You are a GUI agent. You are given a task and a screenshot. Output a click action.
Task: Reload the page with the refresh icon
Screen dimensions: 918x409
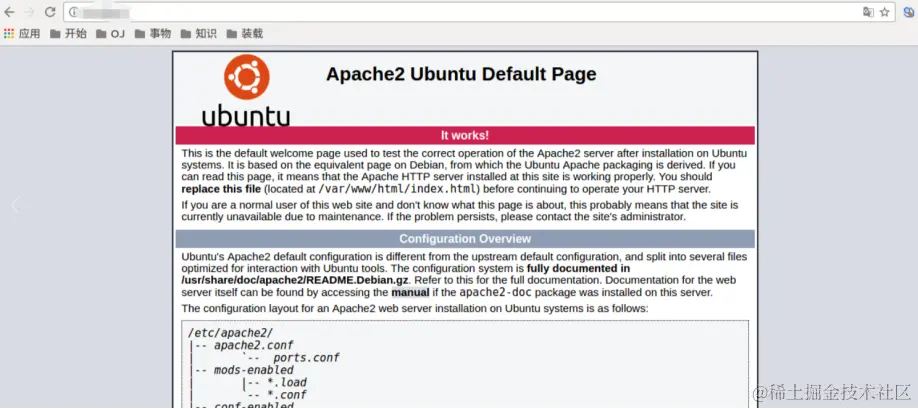pyautogui.click(x=50, y=12)
